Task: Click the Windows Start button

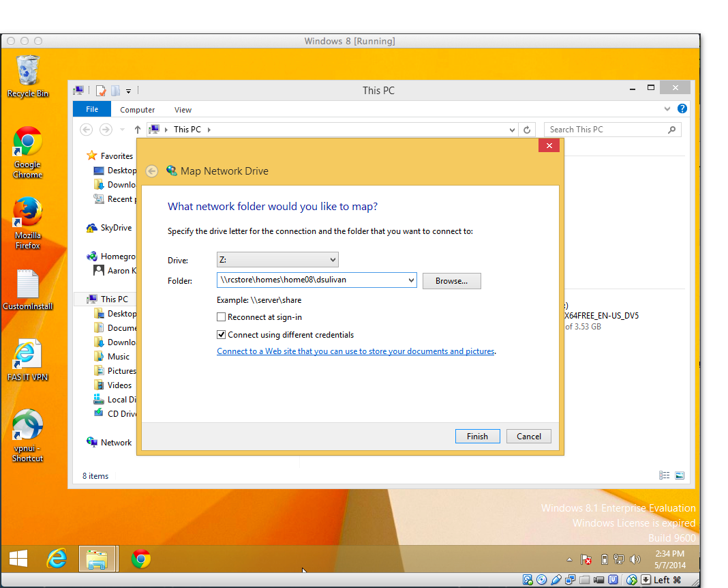Action: pyautogui.click(x=18, y=559)
